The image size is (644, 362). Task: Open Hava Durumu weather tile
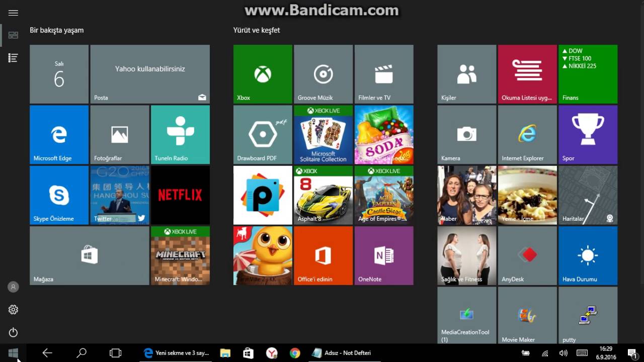(588, 255)
